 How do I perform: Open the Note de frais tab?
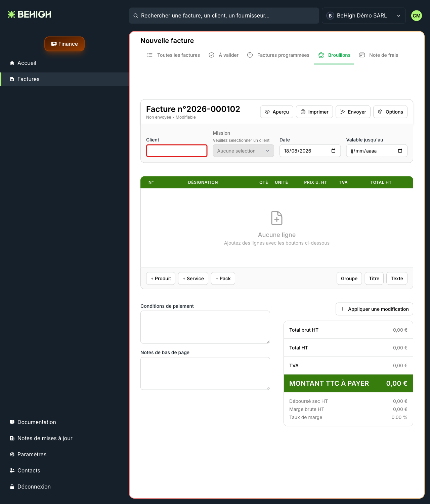379,55
